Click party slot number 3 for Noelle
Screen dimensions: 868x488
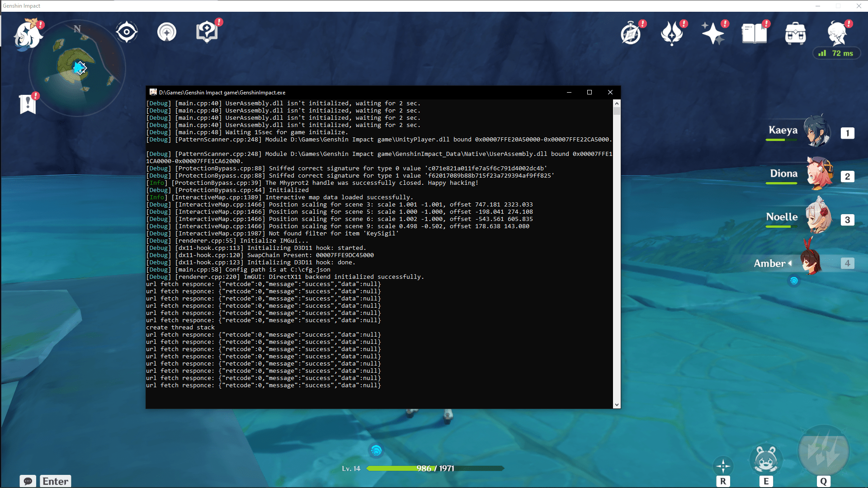(848, 220)
